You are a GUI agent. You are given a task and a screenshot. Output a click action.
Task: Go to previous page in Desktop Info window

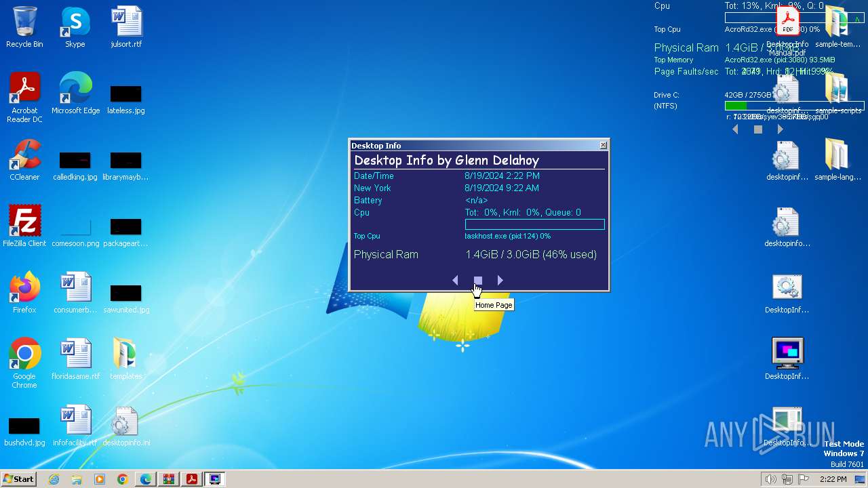[x=455, y=280]
